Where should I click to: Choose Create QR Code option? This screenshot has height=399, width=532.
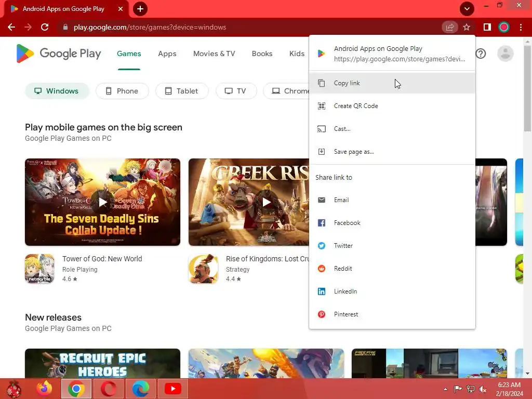[x=392, y=106]
